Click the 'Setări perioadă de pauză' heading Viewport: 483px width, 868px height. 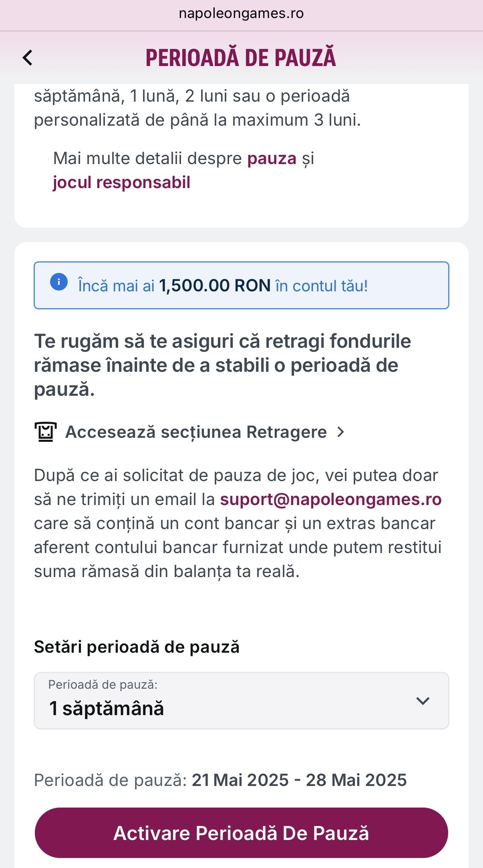coord(137,647)
